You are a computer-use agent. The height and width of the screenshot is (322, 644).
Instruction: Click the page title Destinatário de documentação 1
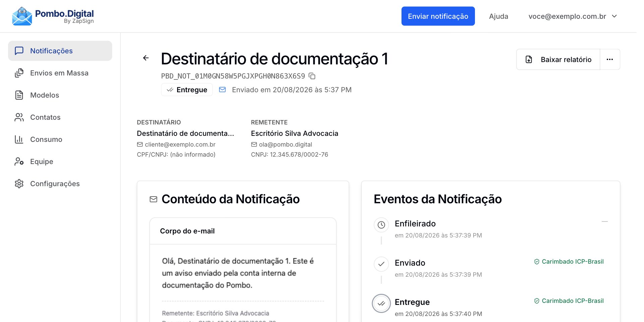pyautogui.click(x=274, y=59)
